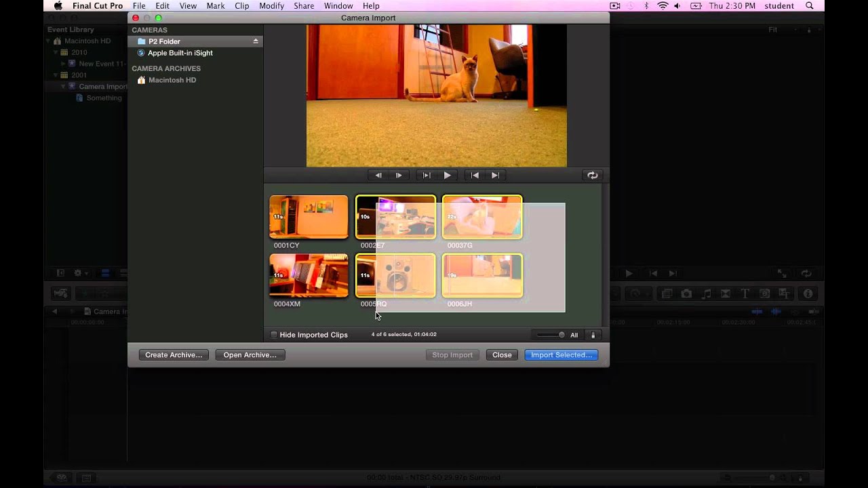Select the P2 Folder camera source
This screenshot has width=868, height=488.
coord(195,41)
